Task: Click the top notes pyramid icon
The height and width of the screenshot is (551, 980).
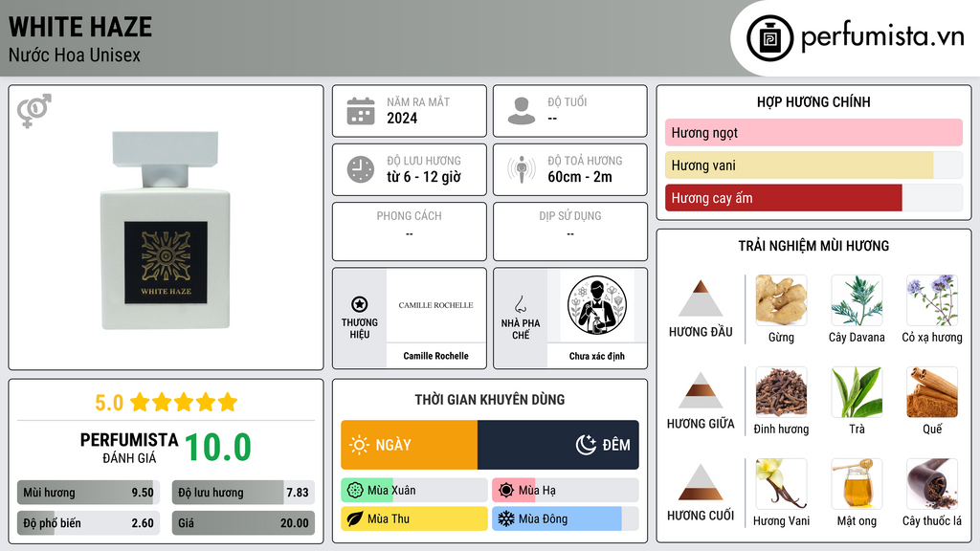Action: click(701, 298)
